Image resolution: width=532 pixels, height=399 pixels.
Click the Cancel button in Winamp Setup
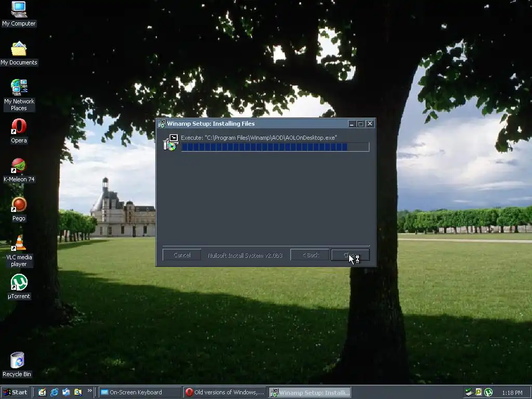pos(182,255)
